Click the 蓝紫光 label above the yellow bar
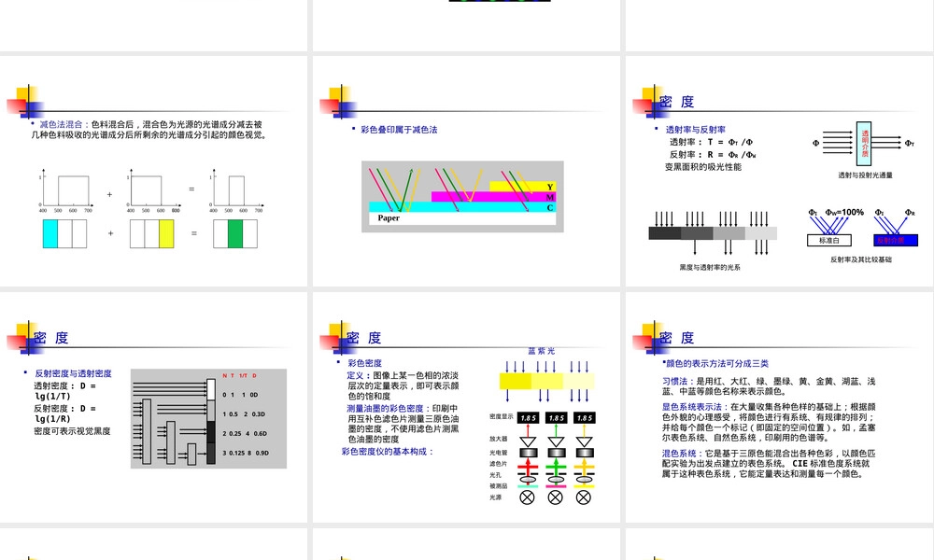The width and height of the screenshot is (934, 560). click(541, 351)
